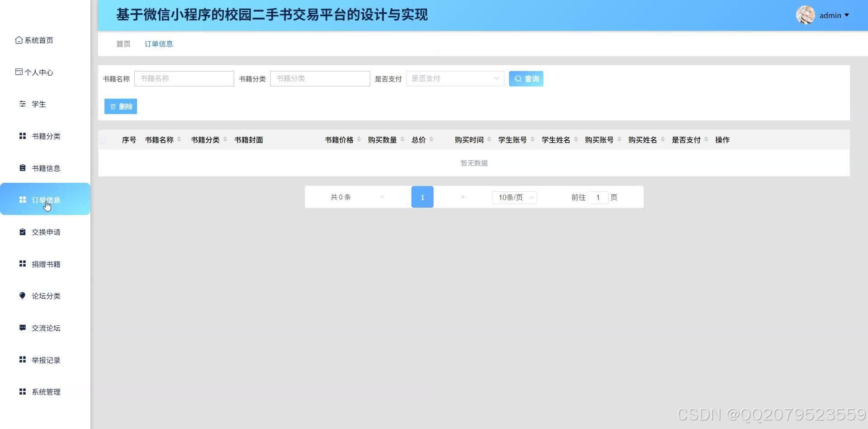Click the grid icon beside 举报记录
The image size is (868, 429).
tap(23, 360)
